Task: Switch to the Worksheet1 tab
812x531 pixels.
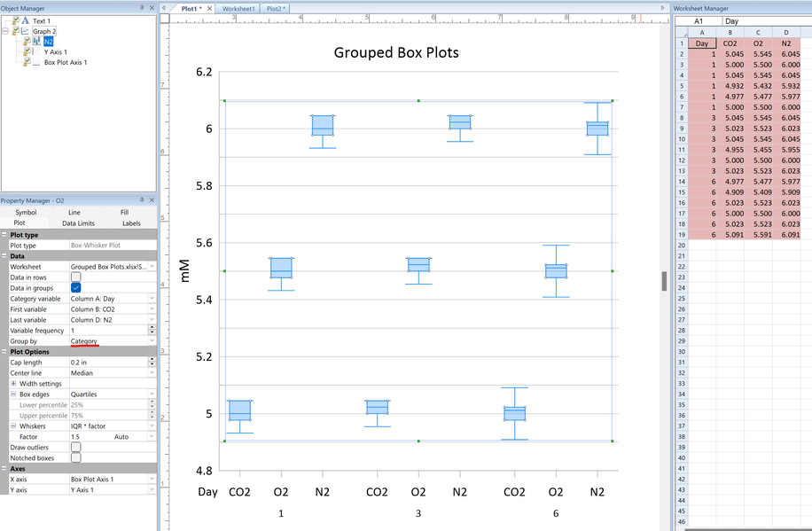Action: (x=238, y=8)
